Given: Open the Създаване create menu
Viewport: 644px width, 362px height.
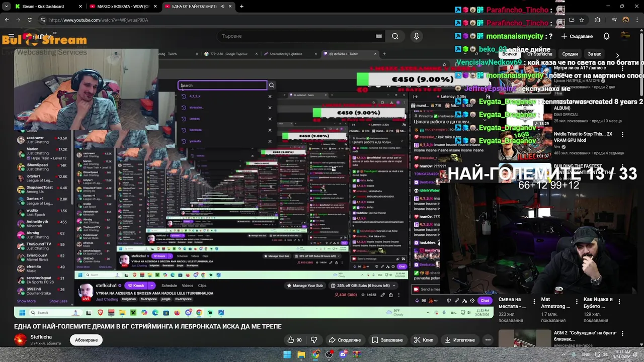Looking at the screenshot, I should click(x=577, y=36).
